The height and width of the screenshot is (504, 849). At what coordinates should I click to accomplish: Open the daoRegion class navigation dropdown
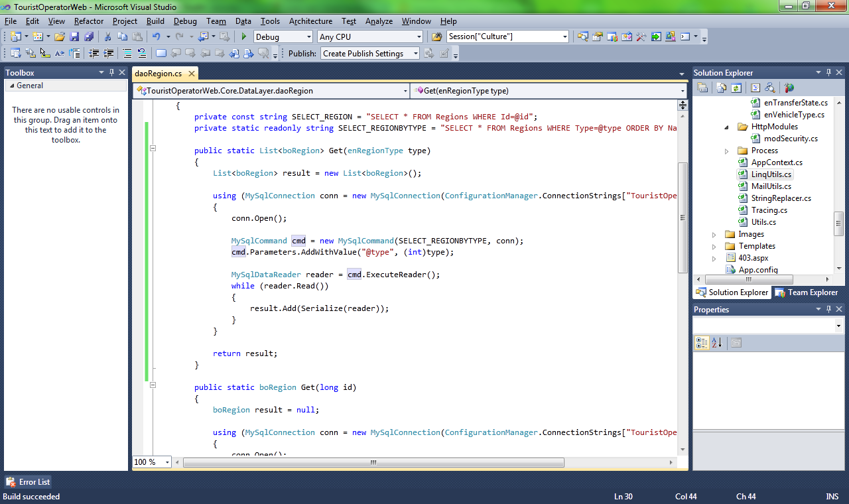405,90
